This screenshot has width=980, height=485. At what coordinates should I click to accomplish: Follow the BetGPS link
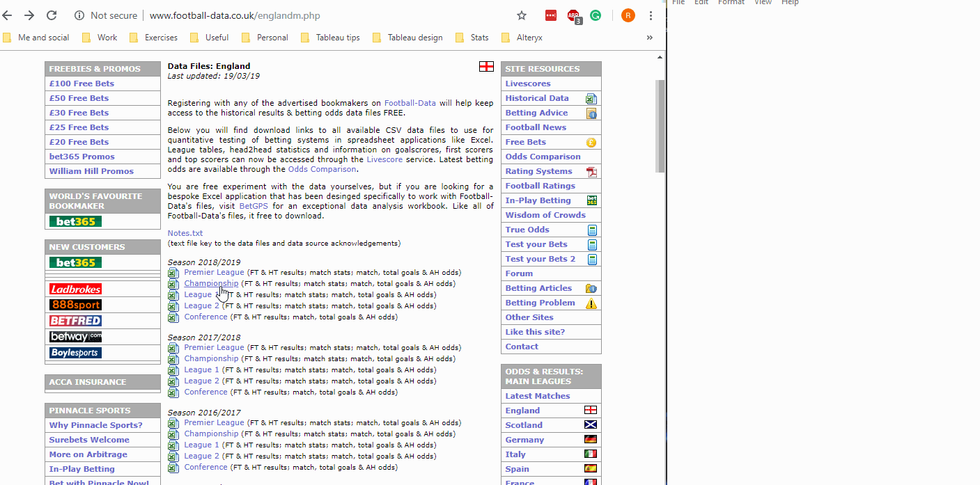[x=254, y=206]
